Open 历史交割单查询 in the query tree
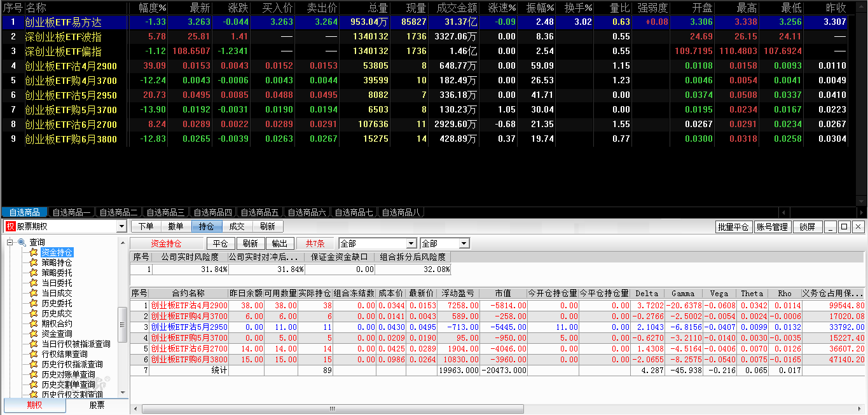This screenshot has height=415, width=868. [x=68, y=384]
